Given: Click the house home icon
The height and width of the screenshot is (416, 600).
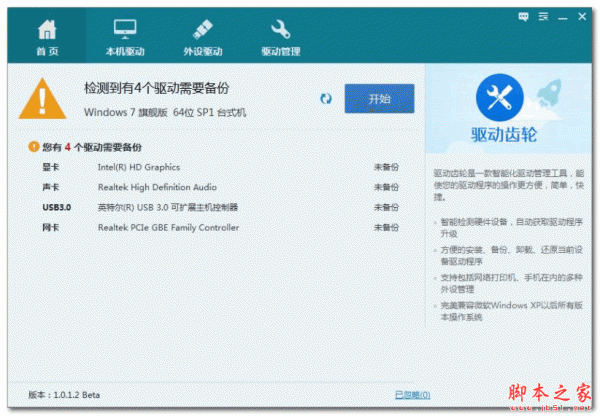Looking at the screenshot, I should [47, 29].
